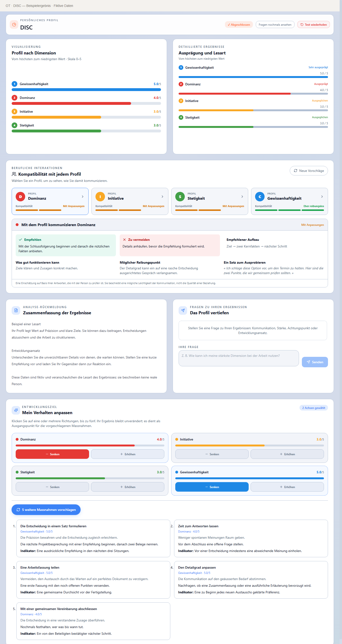Toggle the active Senken button for Gewissenhaftigkeit
The height and width of the screenshot is (644, 342).
point(212,487)
